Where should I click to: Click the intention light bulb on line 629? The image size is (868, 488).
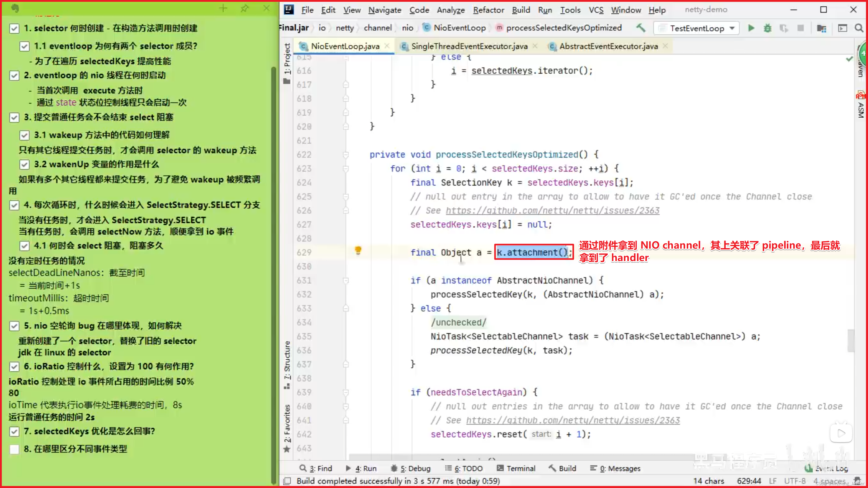pyautogui.click(x=358, y=251)
